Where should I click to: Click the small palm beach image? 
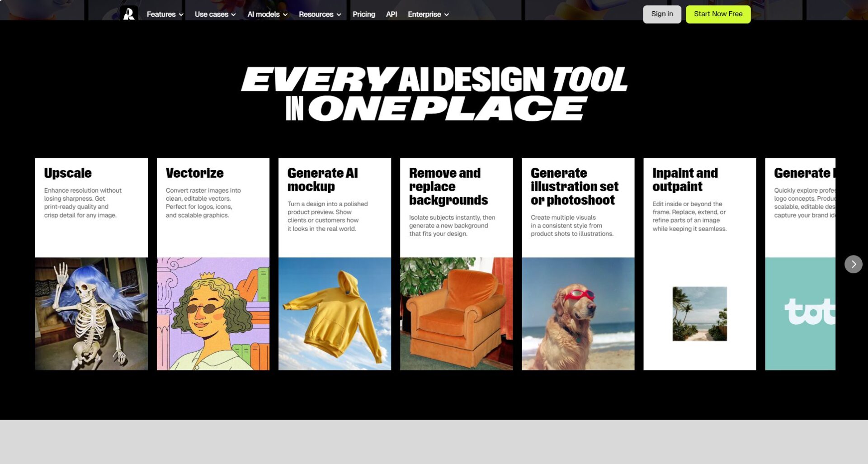click(699, 313)
